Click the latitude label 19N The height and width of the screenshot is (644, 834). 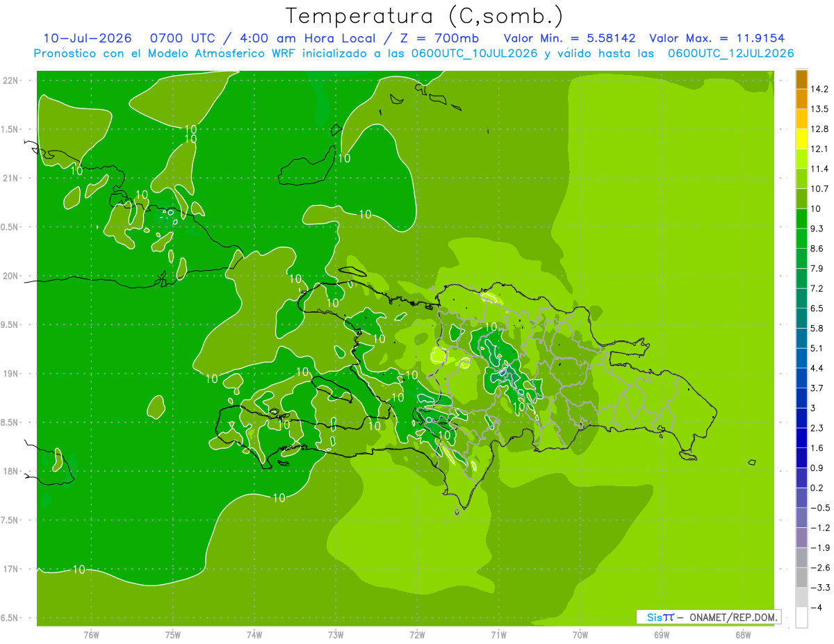pyautogui.click(x=11, y=374)
